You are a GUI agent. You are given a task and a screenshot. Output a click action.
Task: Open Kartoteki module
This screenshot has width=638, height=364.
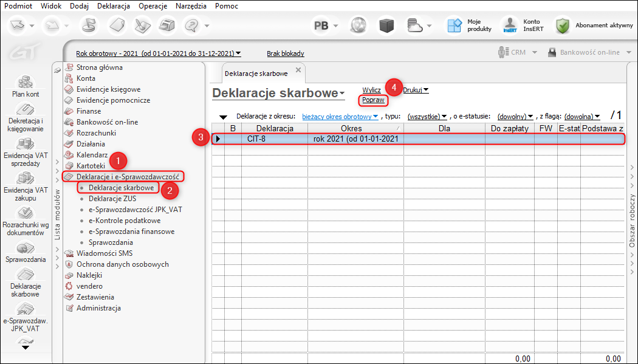click(85, 165)
